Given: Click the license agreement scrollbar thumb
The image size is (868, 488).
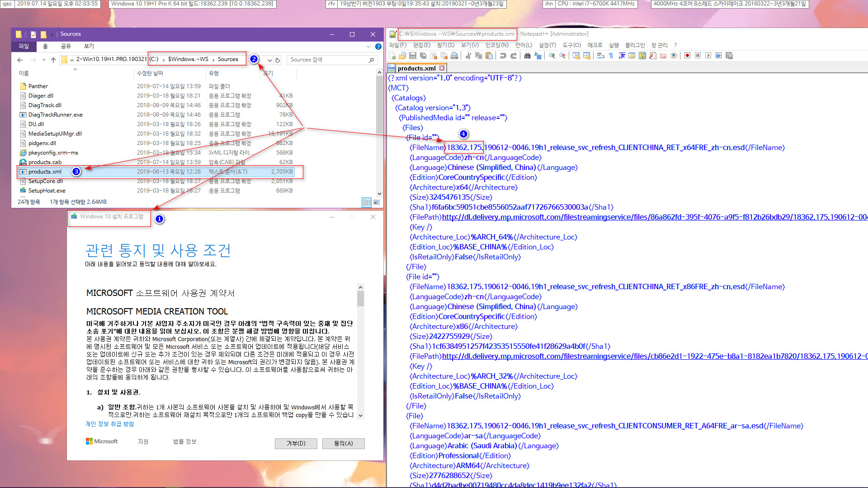Looking at the screenshot, I should (x=360, y=299).
